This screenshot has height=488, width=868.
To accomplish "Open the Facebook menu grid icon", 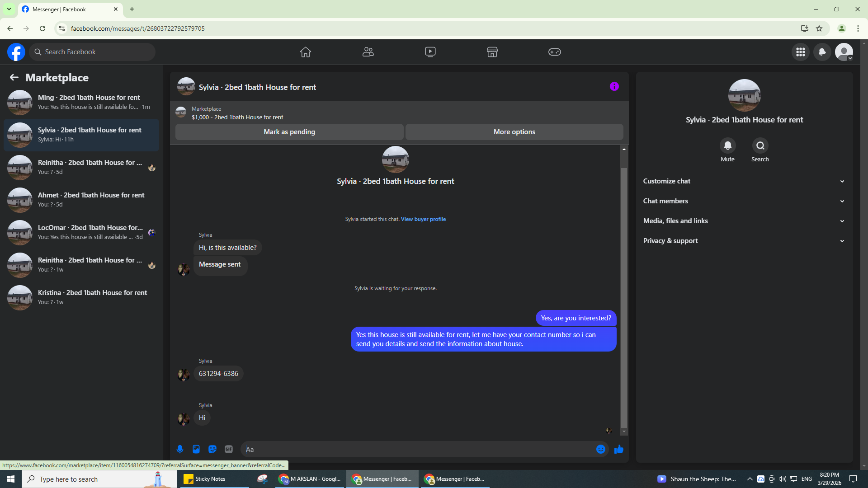I will 801,52.
